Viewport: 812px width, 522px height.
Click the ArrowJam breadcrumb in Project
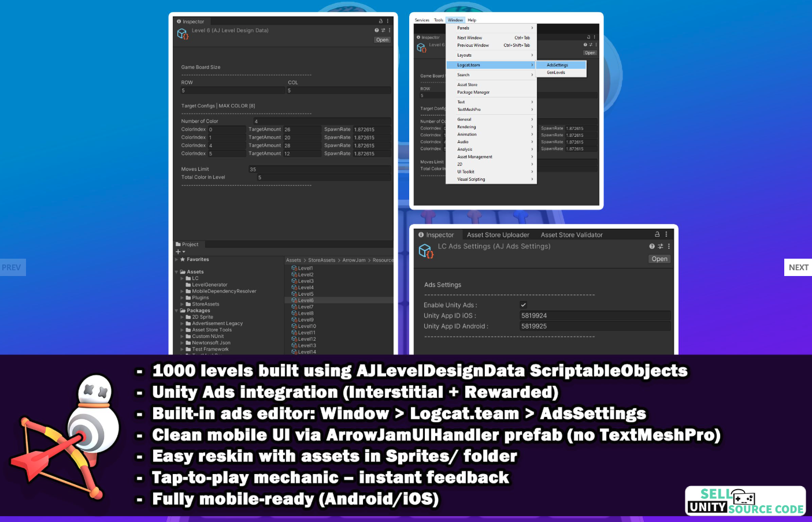click(x=354, y=260)
